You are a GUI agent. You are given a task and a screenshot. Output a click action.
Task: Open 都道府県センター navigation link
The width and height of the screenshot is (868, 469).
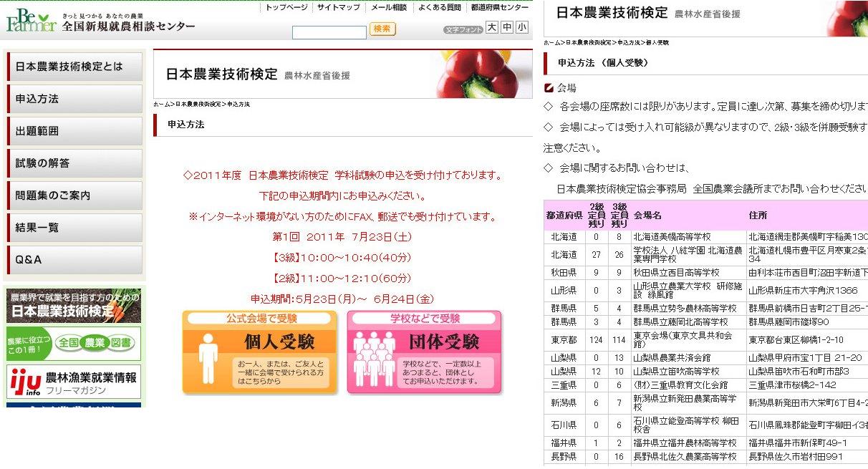click(x=500, y=7)
